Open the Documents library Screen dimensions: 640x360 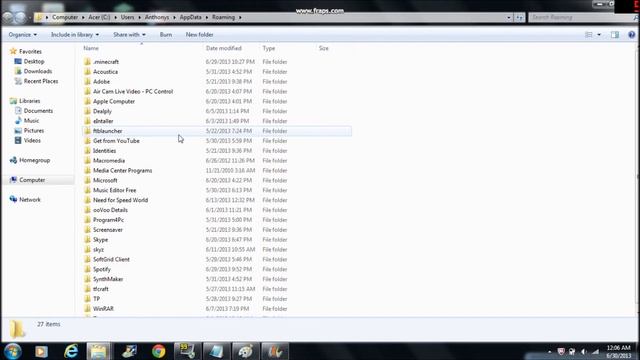[38, 111]
